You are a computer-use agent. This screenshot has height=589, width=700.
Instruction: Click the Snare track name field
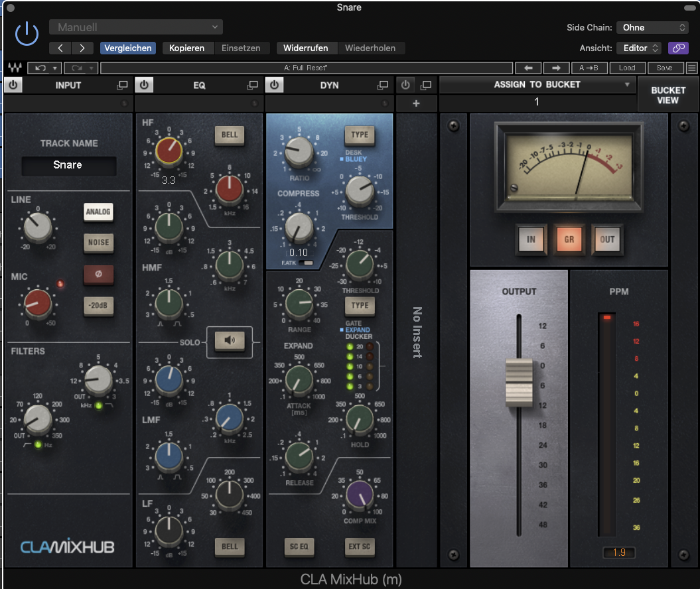[68, 165]
